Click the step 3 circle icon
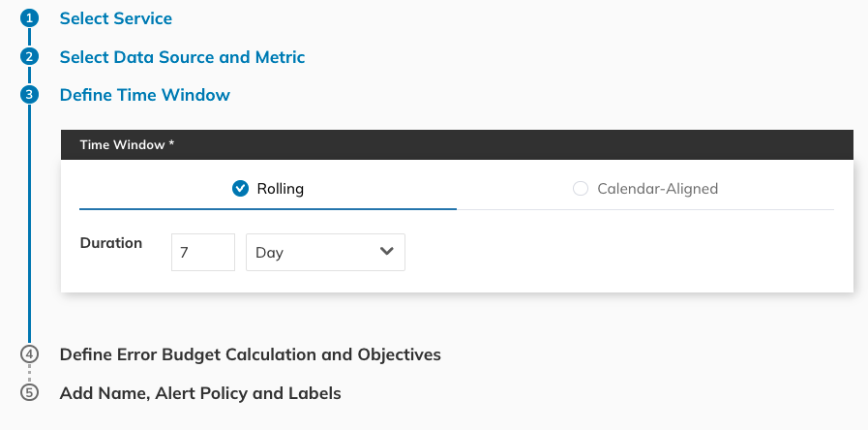Screen dimensions: 868x430 pyautogui.click(x=30, y=95)
